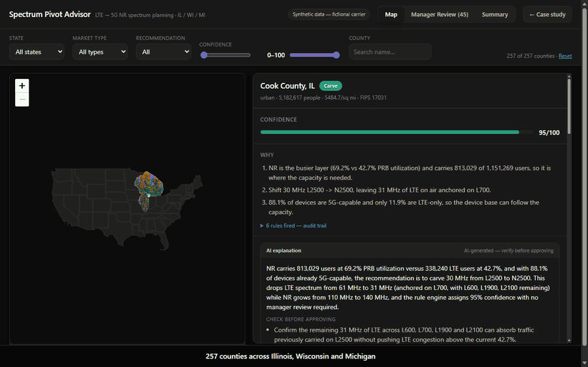Click the 257 of 257 counties count
The image size is (588, 367).
pyautogui.click(x=531, y=56)
